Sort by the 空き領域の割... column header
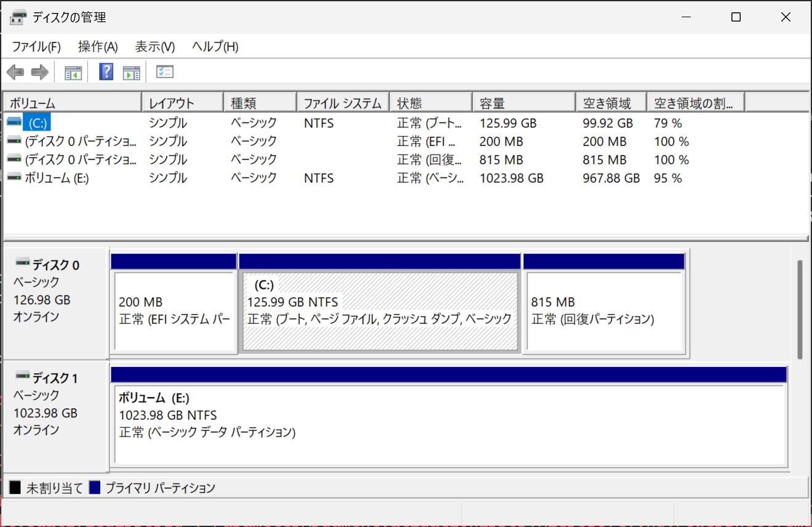The height and width of the screenshot is (527, 812). click(696, 103)
